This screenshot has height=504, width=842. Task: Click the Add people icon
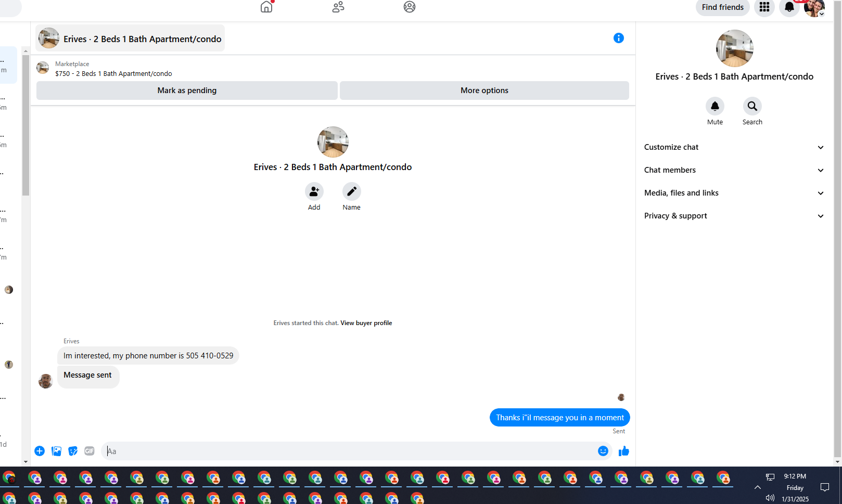[x=314, y=191]
